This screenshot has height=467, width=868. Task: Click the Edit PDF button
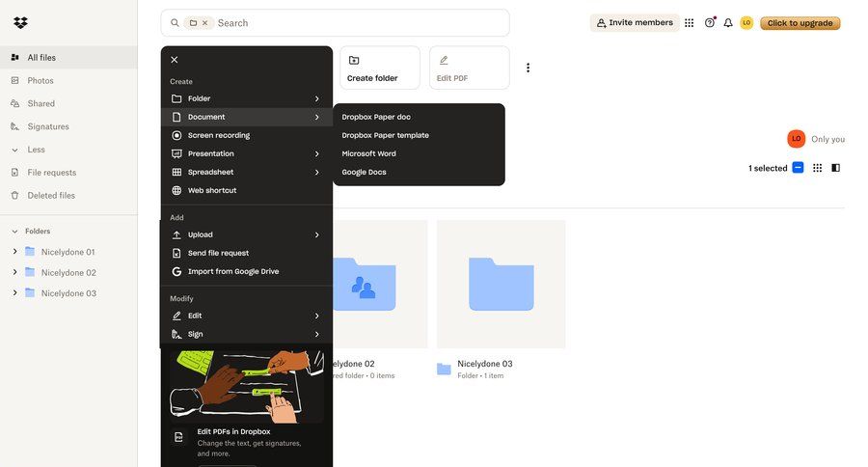470,68
